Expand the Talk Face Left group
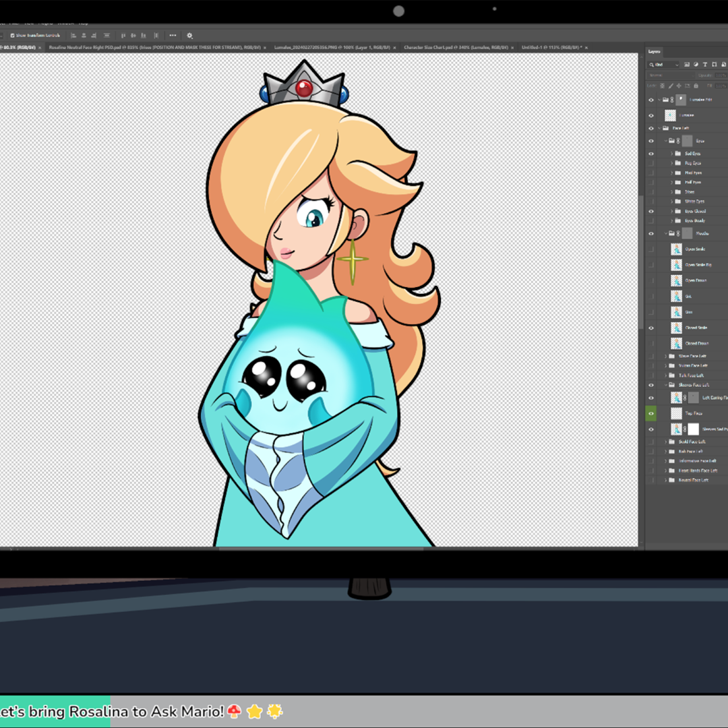The width and height of the screenshot is (728, 728). 665,375
